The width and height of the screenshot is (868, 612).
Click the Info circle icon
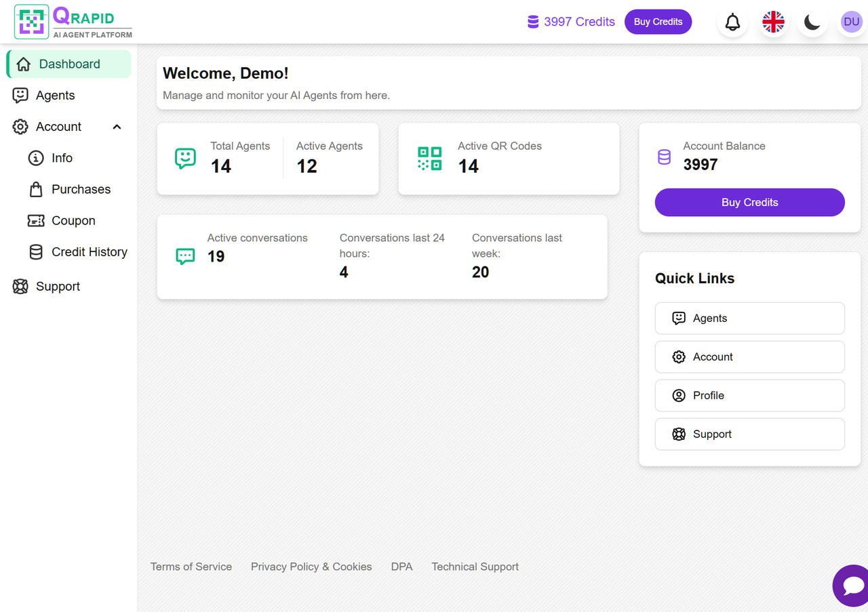point(35,158)
